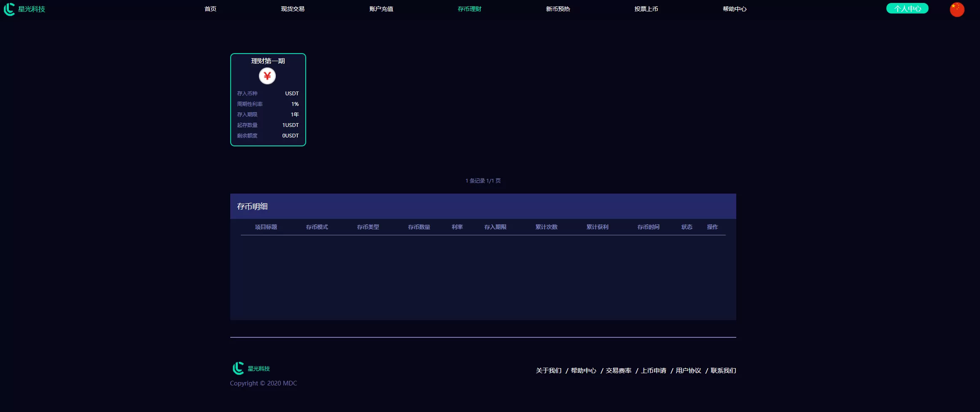Select the 存币理财 navigation tab
The image size is (980, 412).
469,9
